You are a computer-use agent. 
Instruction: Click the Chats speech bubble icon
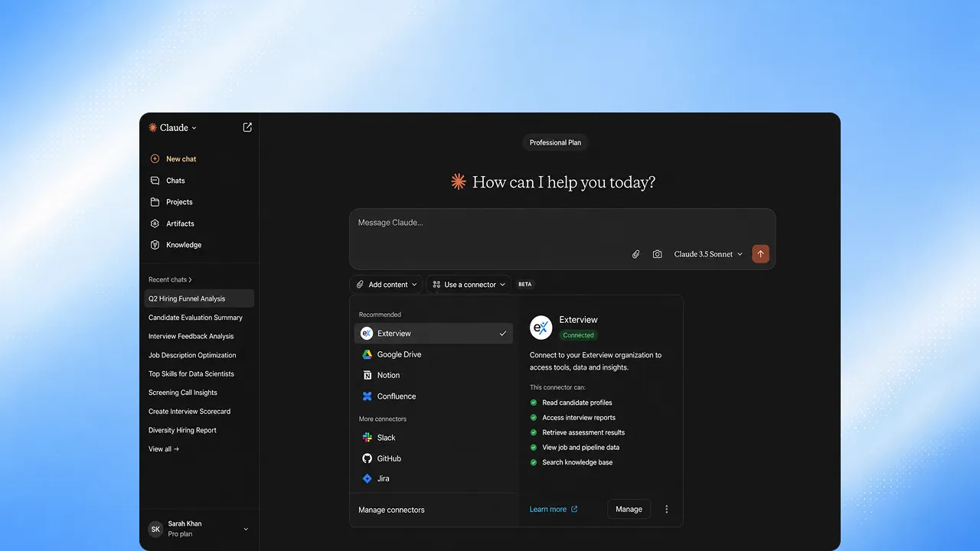point(155,181)
